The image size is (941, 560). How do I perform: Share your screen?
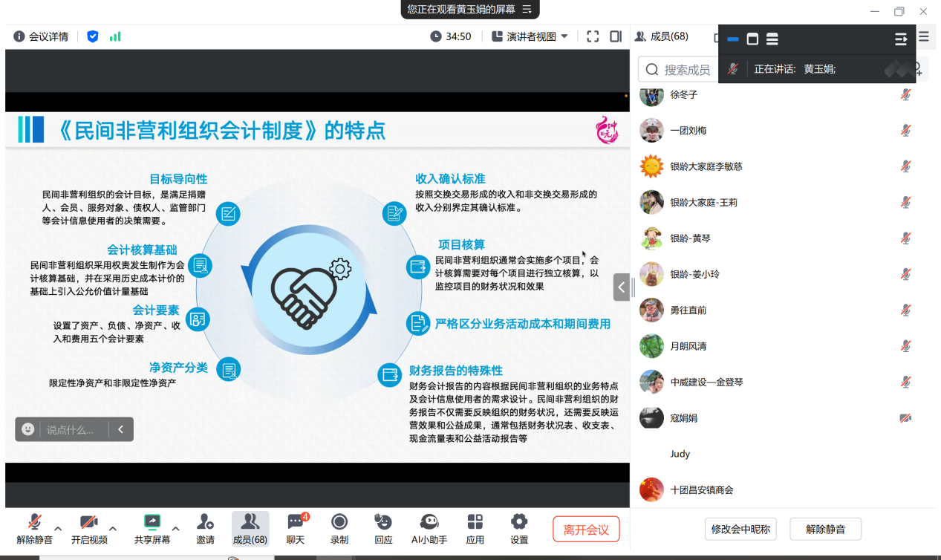pyautogui.click(x=152, y=528)
